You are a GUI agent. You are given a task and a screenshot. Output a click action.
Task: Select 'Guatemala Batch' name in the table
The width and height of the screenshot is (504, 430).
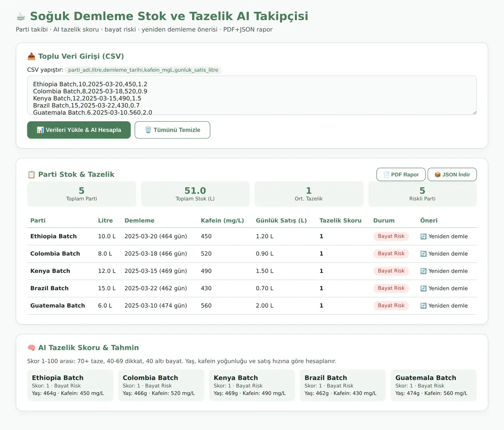click(x=58, y=306)
